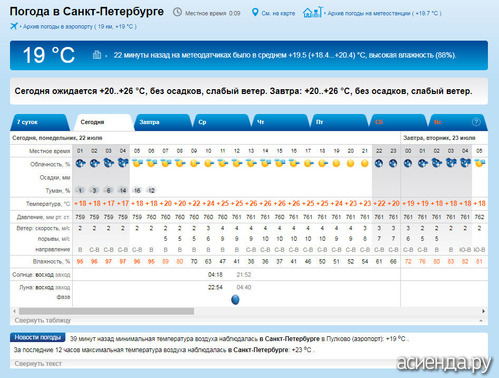
Task: Open the Вс forecast tab
Action: pyautogui.click(x=457, y=122)
